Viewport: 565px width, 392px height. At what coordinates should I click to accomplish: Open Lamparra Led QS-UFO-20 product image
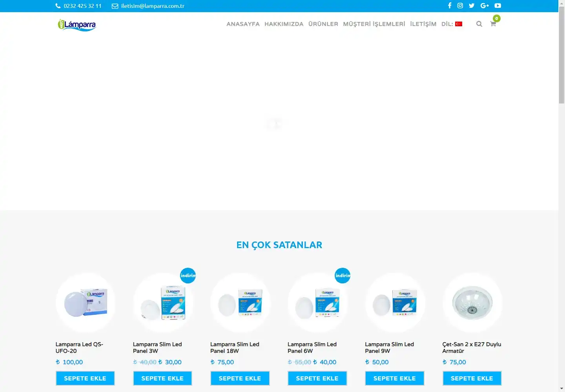click(x=85, y=303)
